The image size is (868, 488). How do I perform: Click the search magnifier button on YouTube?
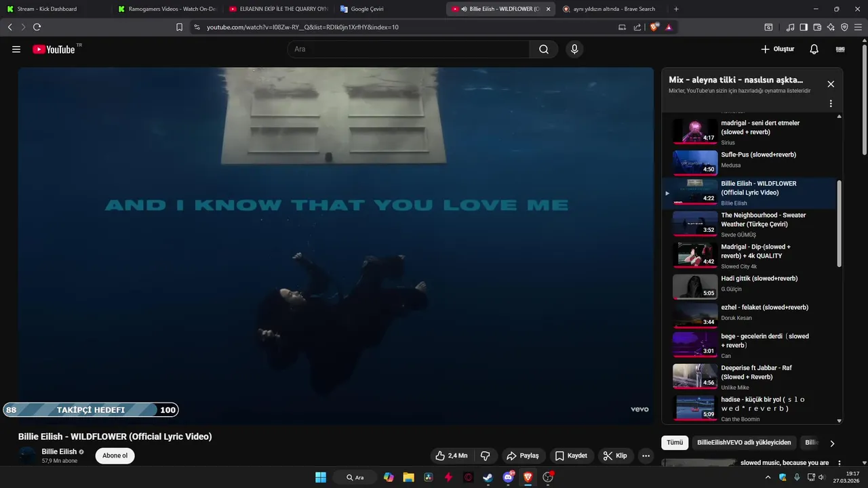pos(544,49)
